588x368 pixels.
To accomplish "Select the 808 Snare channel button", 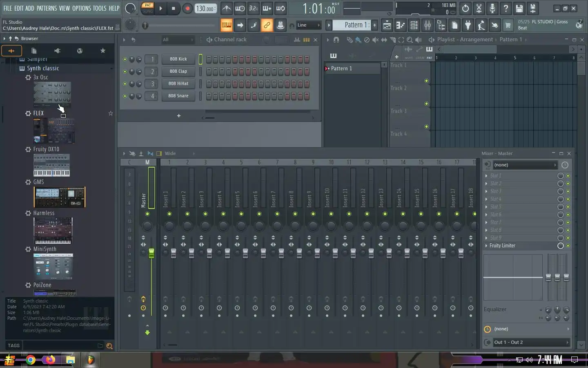I will pyautogui.click(x=178, y=96).
